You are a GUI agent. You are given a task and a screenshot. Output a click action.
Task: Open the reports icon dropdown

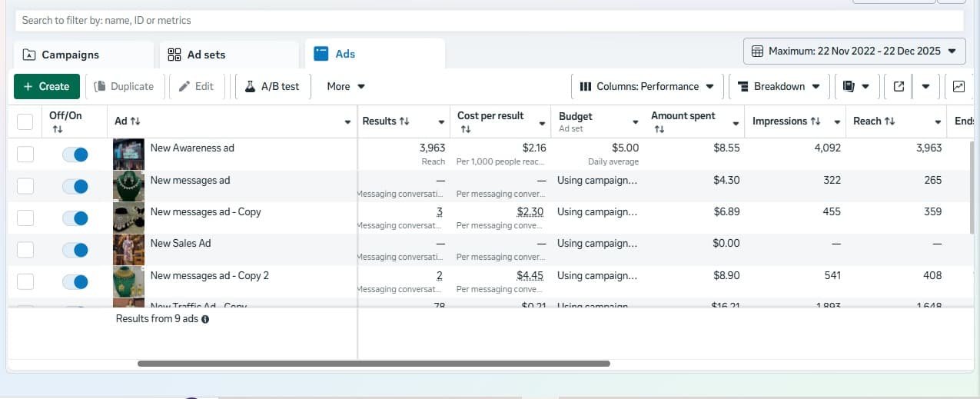(856, 87)
